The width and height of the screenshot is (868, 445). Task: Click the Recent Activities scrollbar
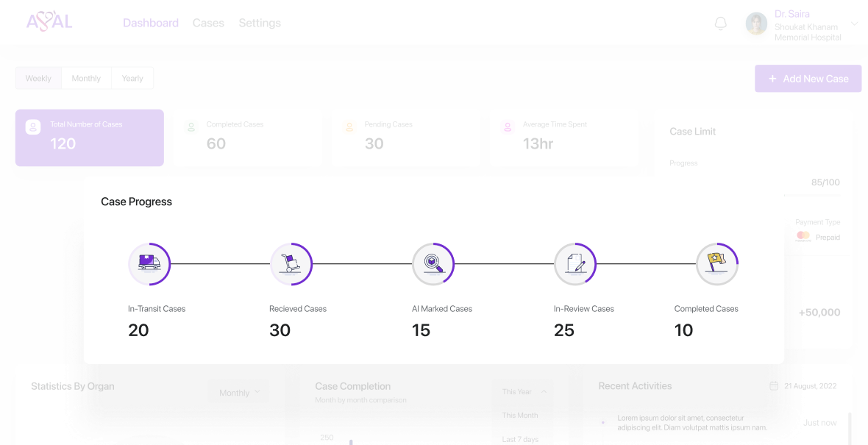coord(850,428)
